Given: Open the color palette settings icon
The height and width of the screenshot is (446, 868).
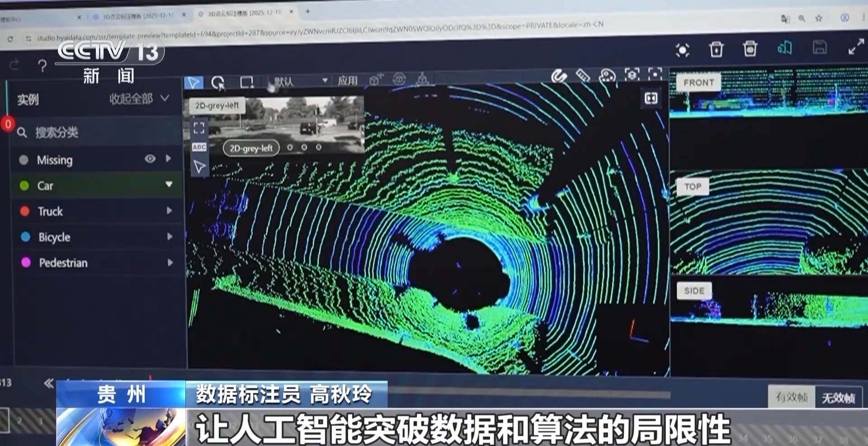Looking at the screenshot, I should (607, 76).
